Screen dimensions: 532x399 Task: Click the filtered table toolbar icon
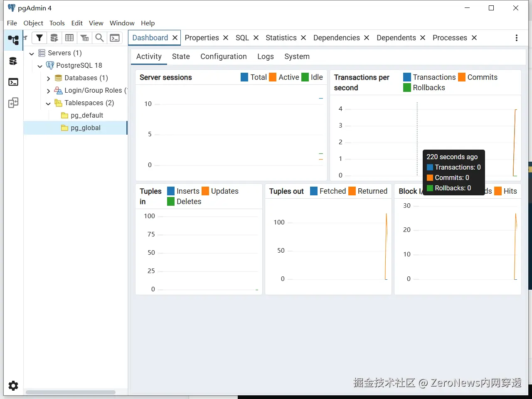[84, 38]
